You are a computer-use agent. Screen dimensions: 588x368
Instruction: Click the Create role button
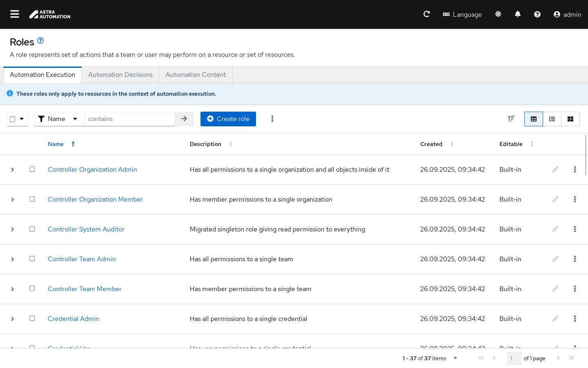pos(228,119)
